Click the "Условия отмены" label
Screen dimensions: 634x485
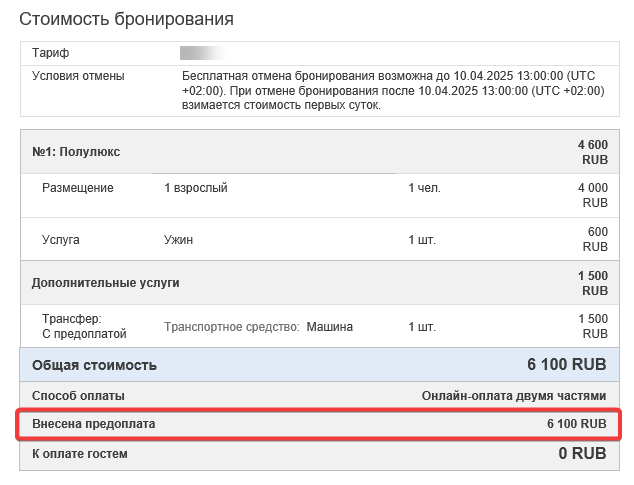(78, 76)
